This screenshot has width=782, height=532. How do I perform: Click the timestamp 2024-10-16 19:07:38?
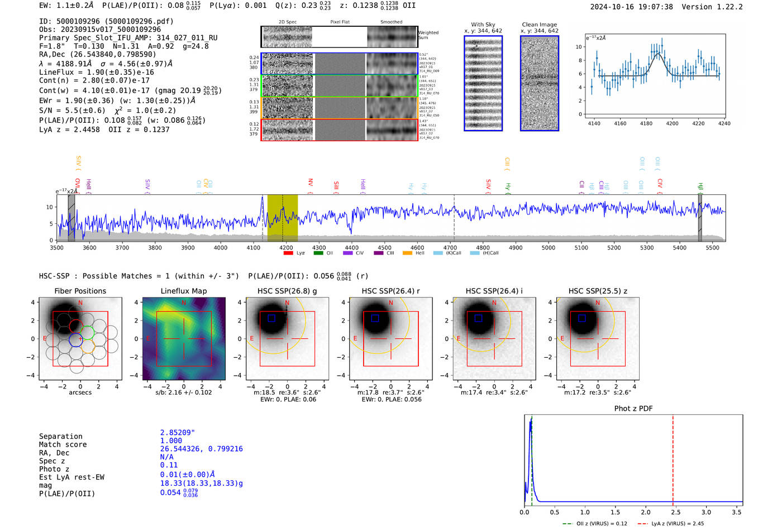631,7
